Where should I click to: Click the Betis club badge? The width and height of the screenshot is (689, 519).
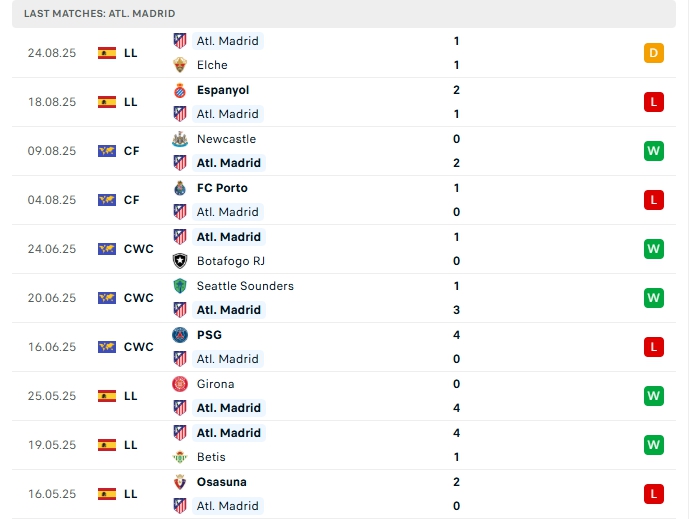(180, 457)
